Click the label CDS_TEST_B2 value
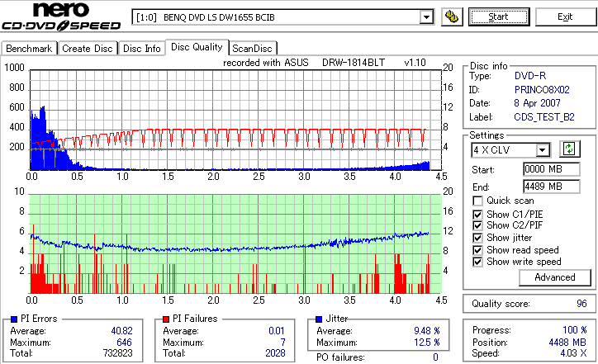598x364 pixels. click(544, 117)
